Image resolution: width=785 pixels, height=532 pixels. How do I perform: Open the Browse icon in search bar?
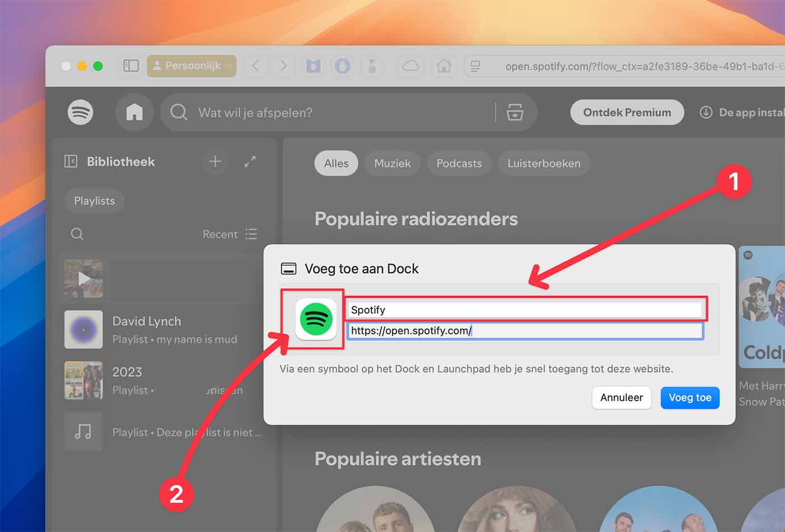point(515,112)
